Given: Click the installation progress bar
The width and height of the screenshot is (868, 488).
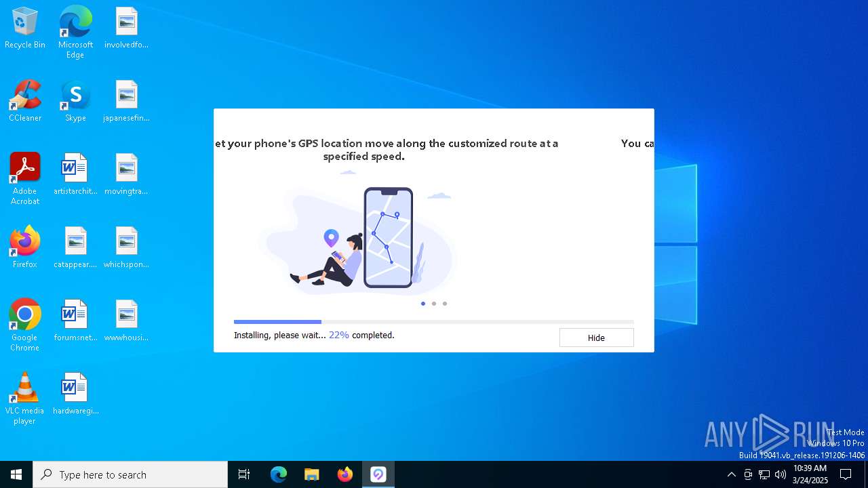Looking at the screenshot, I should click(434, 322).
